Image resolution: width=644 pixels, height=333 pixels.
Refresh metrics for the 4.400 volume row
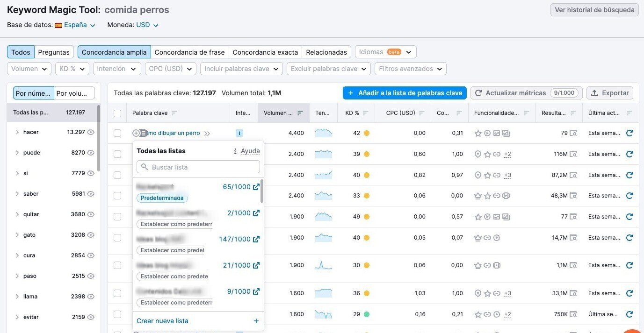pyautogui.click(x=629, y=133)
